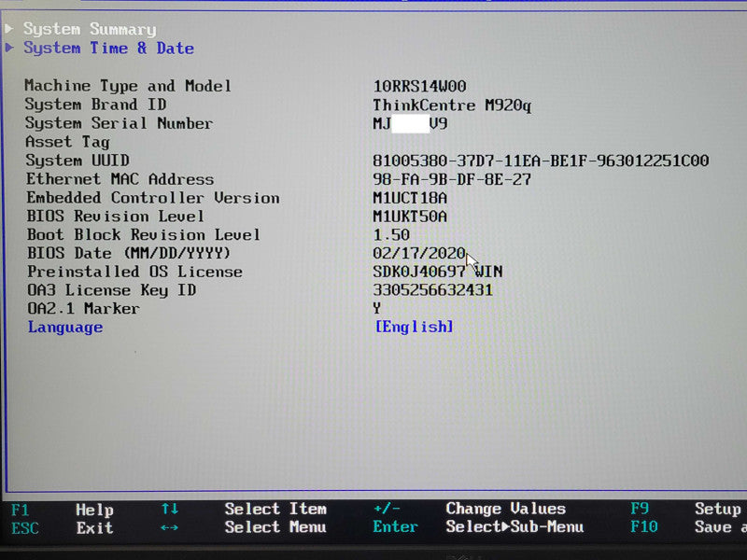The height and width of the screenshot is (560, 747).
Task: Click the F10 key hint
Action: pos(644,526)
